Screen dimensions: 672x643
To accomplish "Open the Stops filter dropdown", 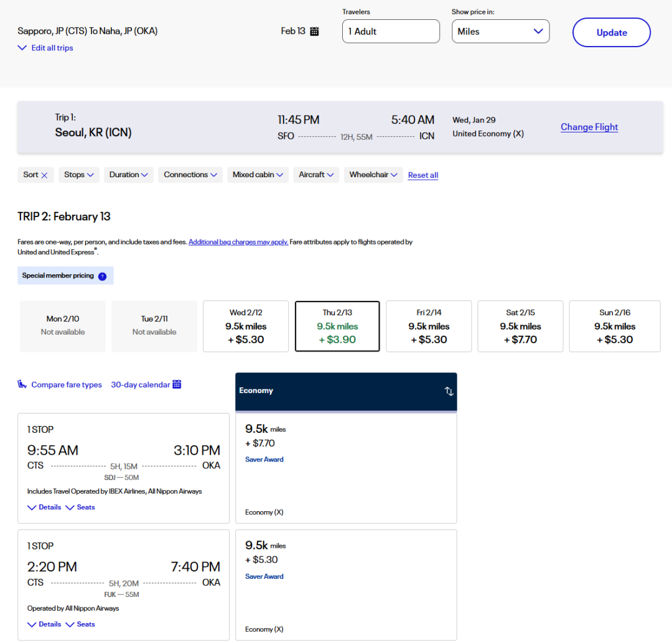I will [x=79, y=175].
